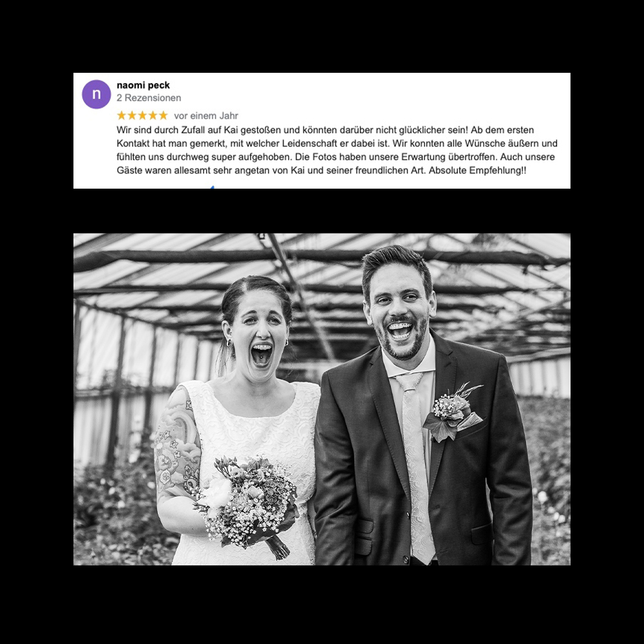Click the partially visible blue like icon
The image size is (644, 644).
point(211,187)
